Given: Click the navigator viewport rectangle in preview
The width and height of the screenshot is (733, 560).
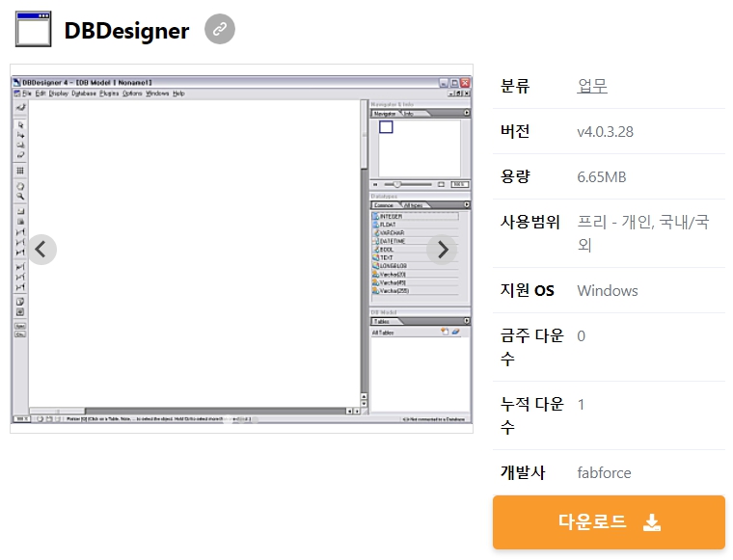Looking at the screenshot, I should pyautogui.click(x=386, y=127).
